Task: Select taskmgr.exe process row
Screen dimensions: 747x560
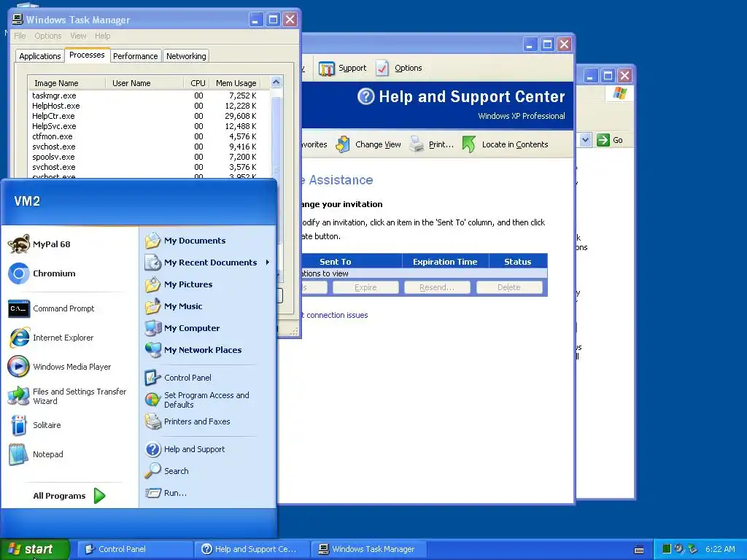Action: pos(145,96)
